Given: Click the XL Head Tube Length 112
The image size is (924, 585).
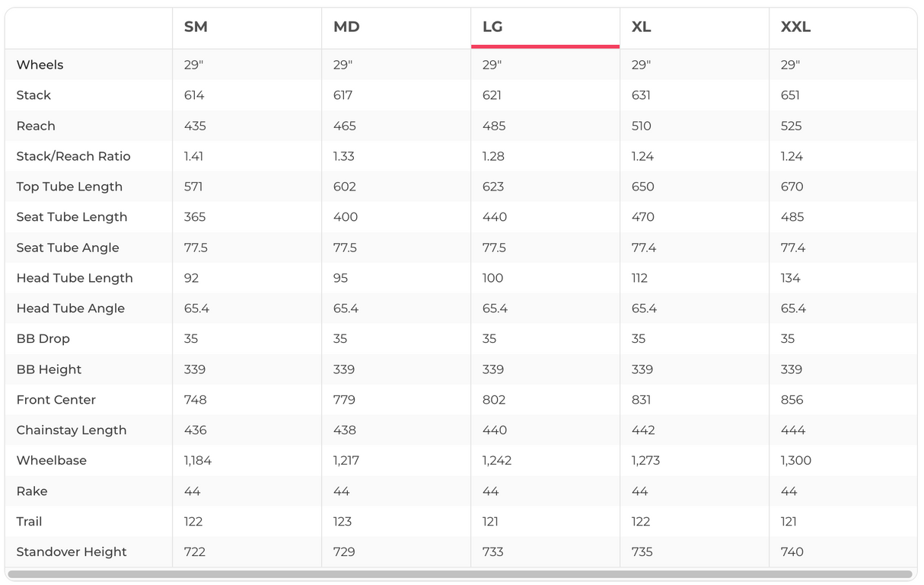Looking at the screenshot, I should [639, 278].
